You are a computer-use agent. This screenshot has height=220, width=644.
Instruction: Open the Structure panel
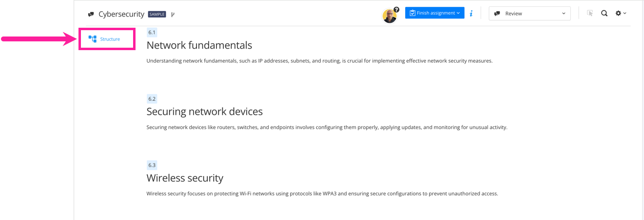coord(105,39)
